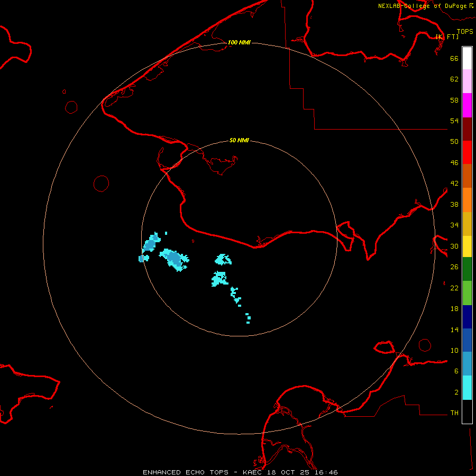
Task: Click 'ENHANCED ECHO TOPS' in the bottom caption
Action: (186, 472)
